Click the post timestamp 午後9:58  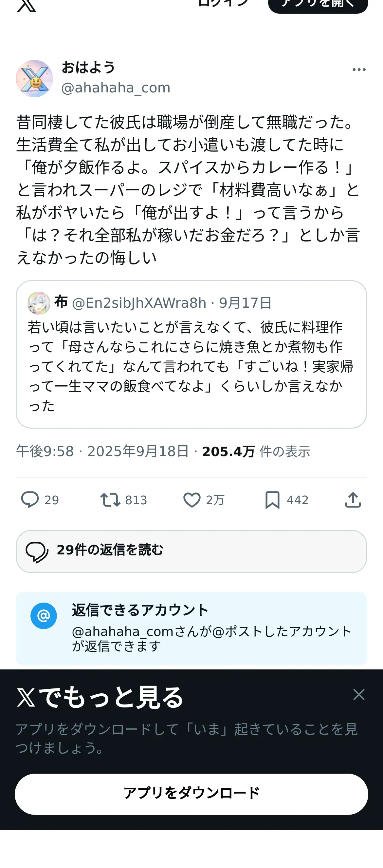pos(45,452)
